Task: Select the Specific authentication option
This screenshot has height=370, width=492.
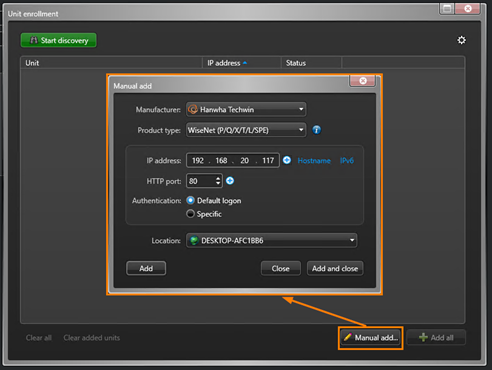Action: pyautogui.click(x=190, y=214)
